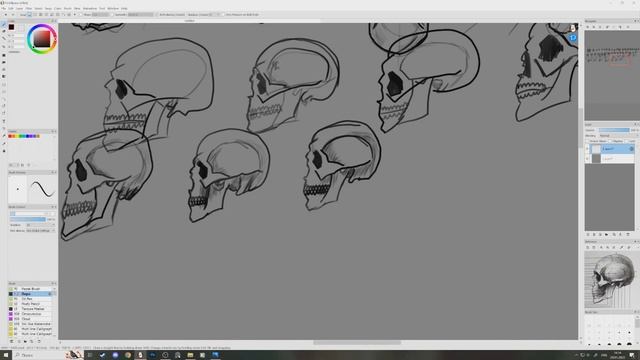Toggle visibility of the top layer
Image resolution: width=640 pixels, height=360 pixels.
(587, 149)
